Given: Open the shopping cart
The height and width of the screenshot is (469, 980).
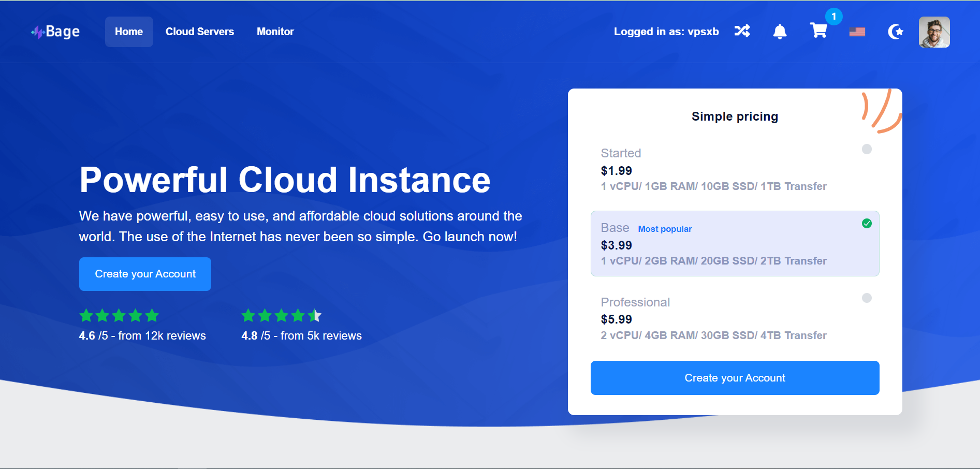Looking at the screenshot, I should point(818,31).
